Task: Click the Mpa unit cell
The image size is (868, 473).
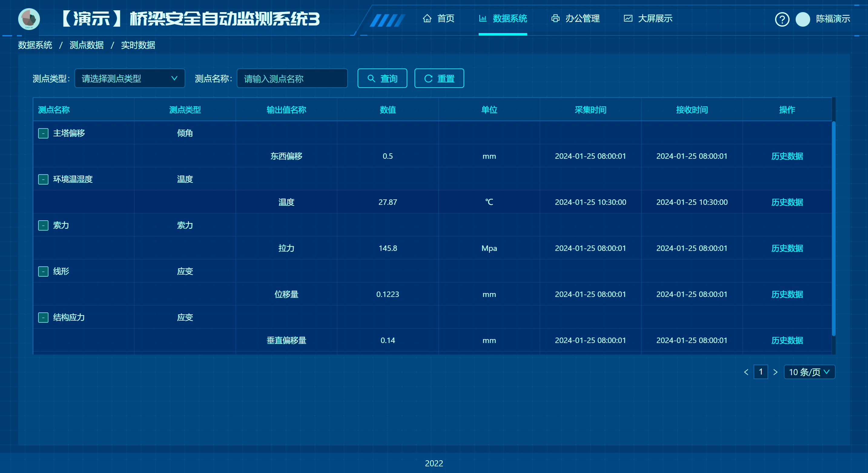Action: [489, 248]
